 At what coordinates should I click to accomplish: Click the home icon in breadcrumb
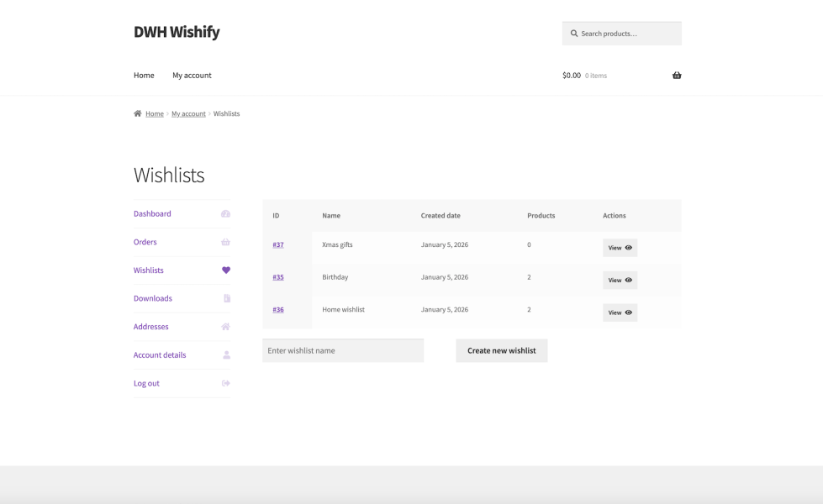pos(138,113)
